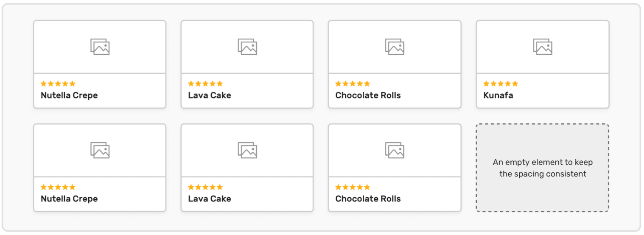Click bottom-row Lava Cake image placeholder icon
The height and width of the screenshot is (235, 644).
pos(247,150)
